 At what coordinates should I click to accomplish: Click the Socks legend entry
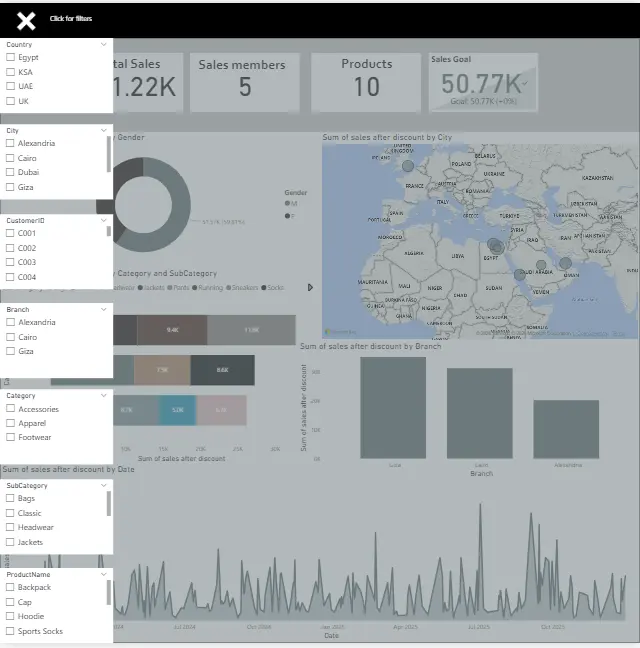pyautogui.click(x=272, y=287)
